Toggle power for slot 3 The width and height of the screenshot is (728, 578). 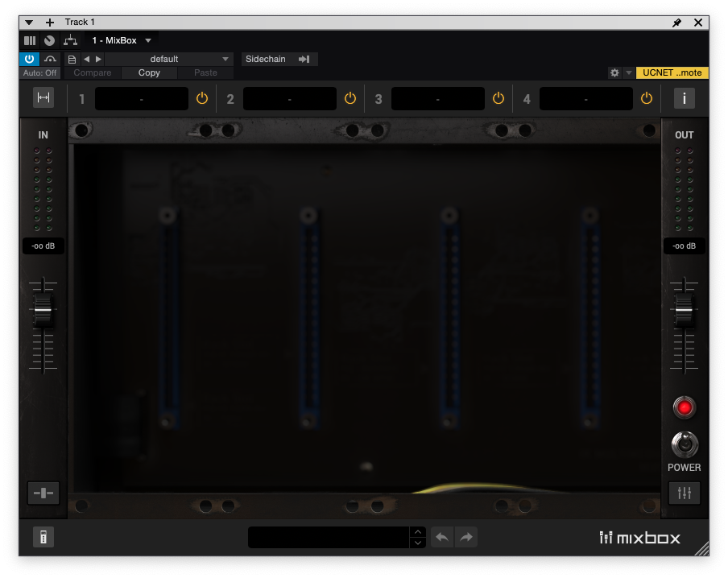click(x=498, y=98)
